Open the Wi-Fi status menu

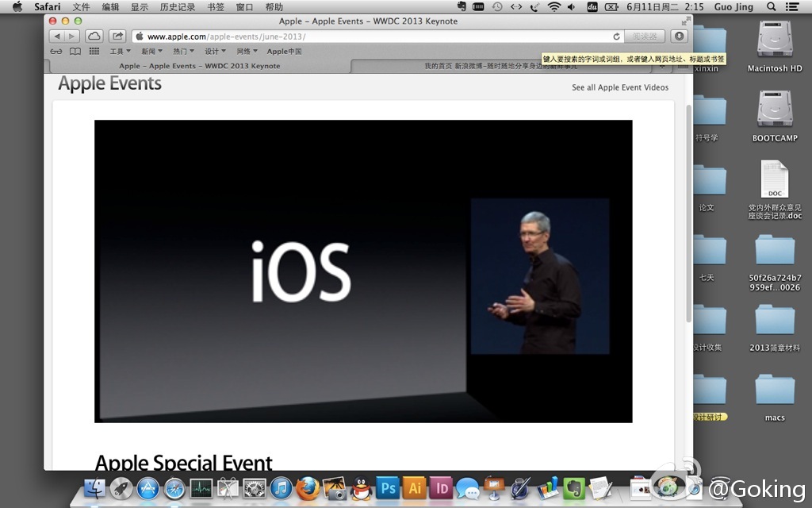point(554,6)
